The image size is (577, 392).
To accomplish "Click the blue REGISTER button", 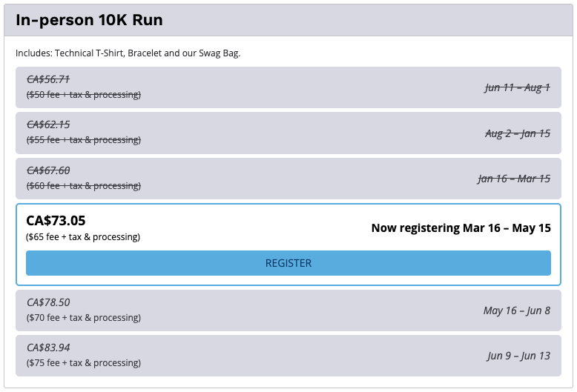I will [288, 263].
